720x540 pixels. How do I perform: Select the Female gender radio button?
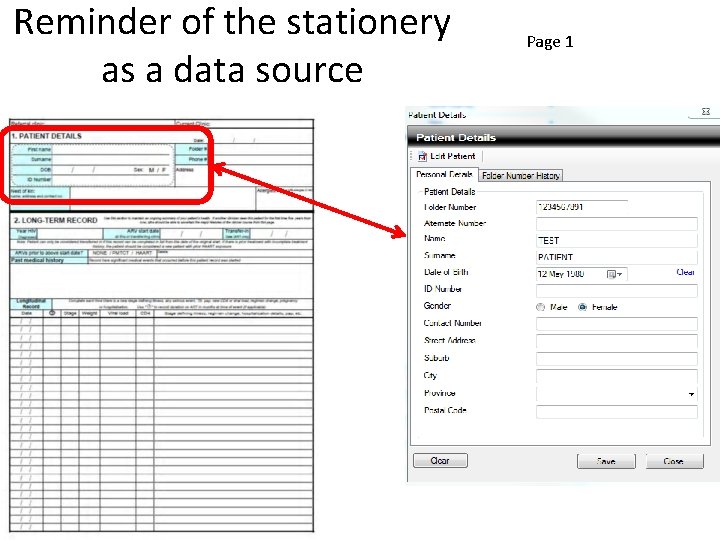[x=582, y=307]
